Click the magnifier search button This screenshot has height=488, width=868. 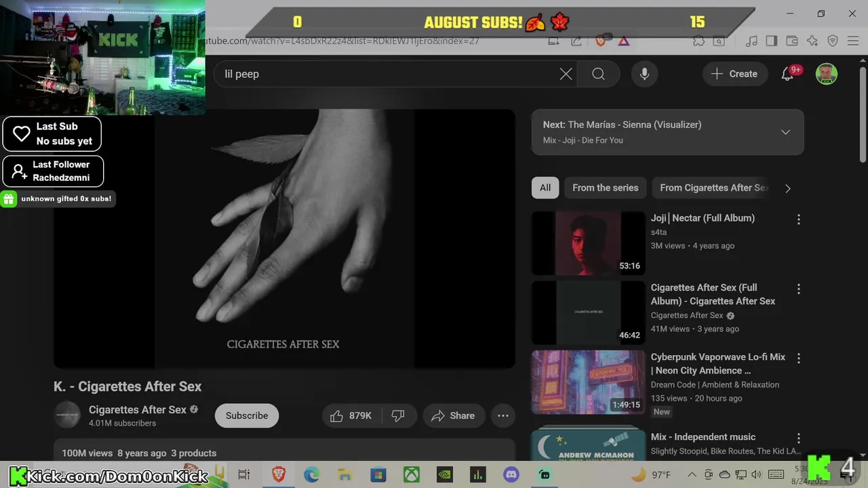tap(598, 74)
